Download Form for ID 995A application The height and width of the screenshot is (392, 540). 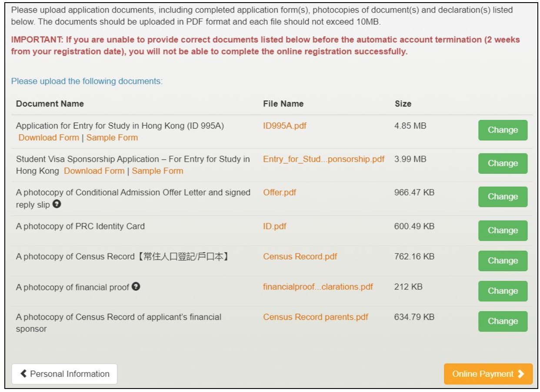point(49,138)
